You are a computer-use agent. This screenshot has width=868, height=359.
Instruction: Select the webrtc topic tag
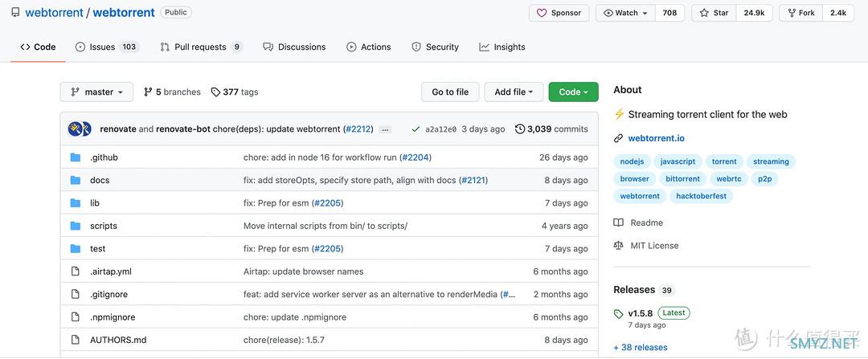tap(729, 178)
